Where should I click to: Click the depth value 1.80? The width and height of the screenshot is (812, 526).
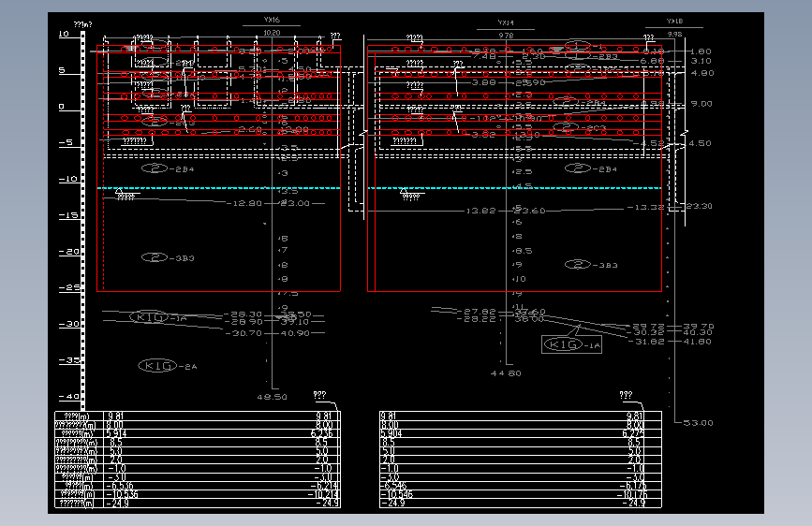coord(701,51)
